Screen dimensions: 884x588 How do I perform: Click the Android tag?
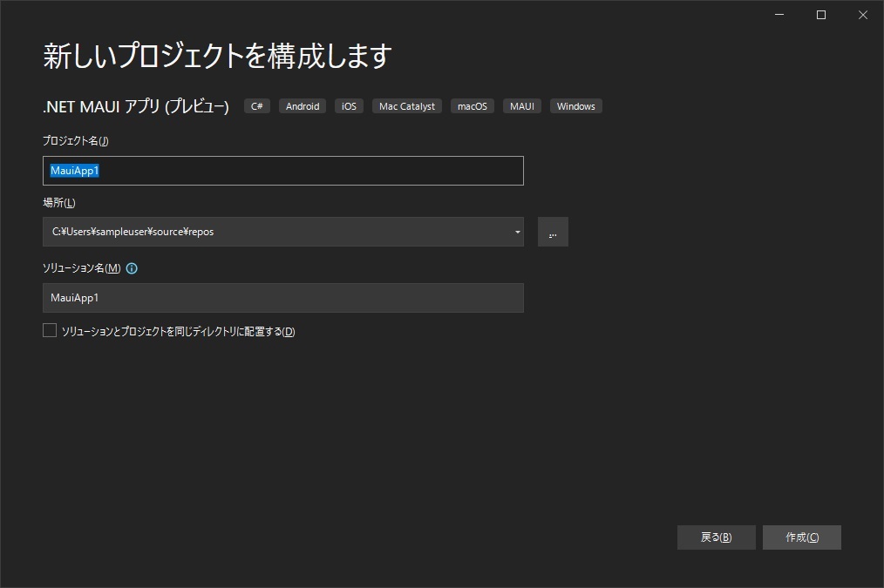pos(303,106)
